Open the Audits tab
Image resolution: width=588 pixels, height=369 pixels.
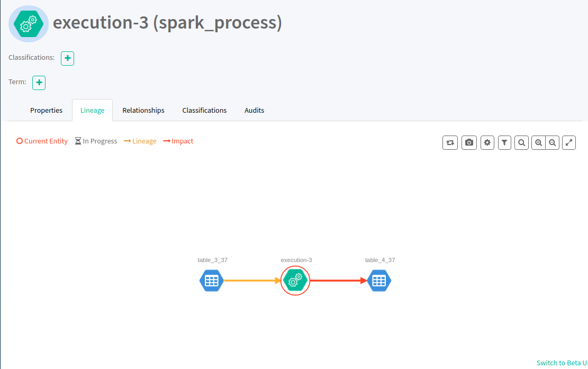tap(254, 110)
